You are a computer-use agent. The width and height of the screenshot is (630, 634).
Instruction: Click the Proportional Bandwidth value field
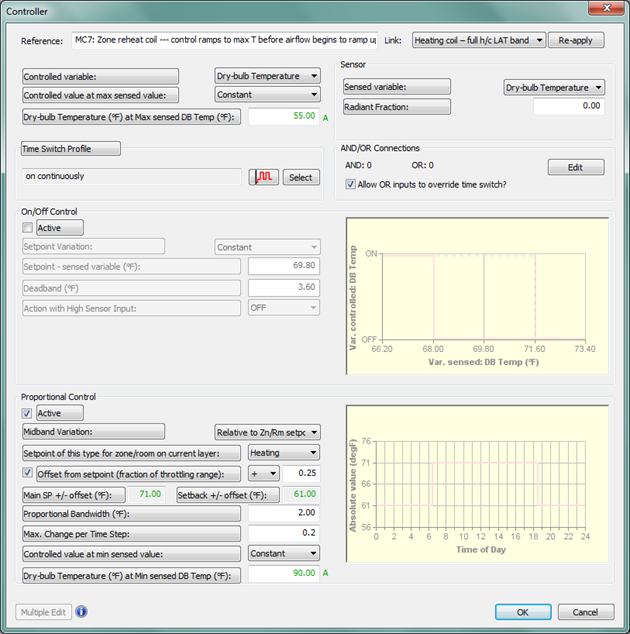[x=283, y=513]
